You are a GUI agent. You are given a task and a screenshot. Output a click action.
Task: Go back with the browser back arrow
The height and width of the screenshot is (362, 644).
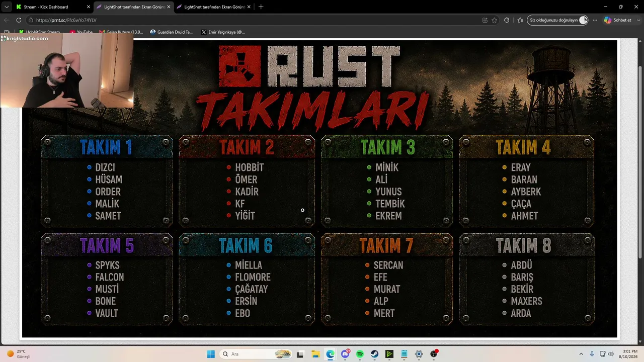click(7, 20)
